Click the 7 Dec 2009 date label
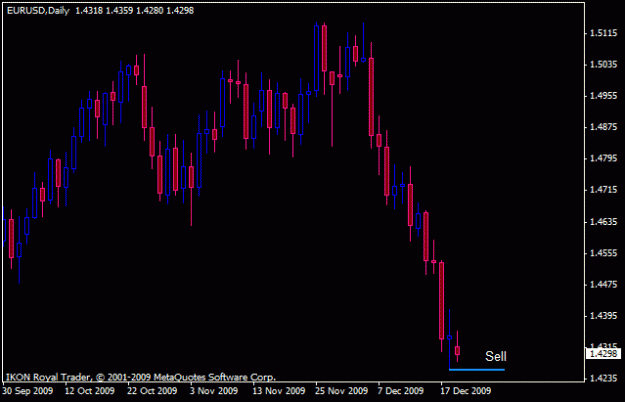Viewport: 625px width, 402px height. click(401, 391)
